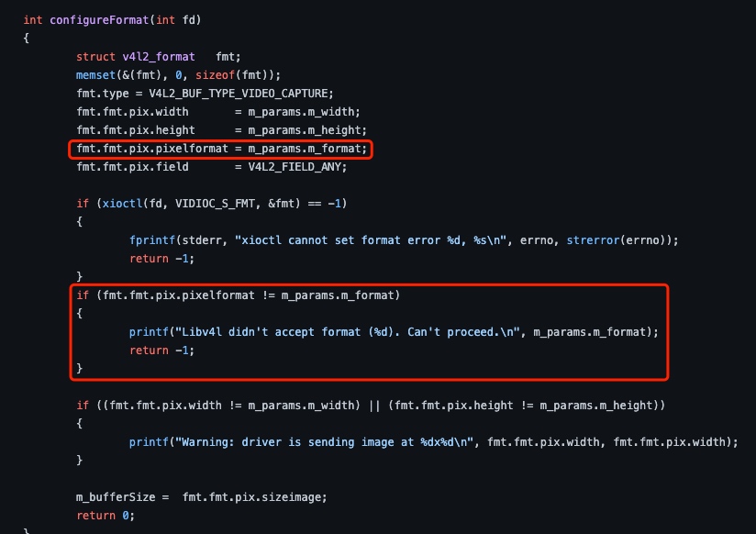Screen dimensions: 756x534
Task: Click return -1 inside highlighted block
Action: tap(161, 350)
